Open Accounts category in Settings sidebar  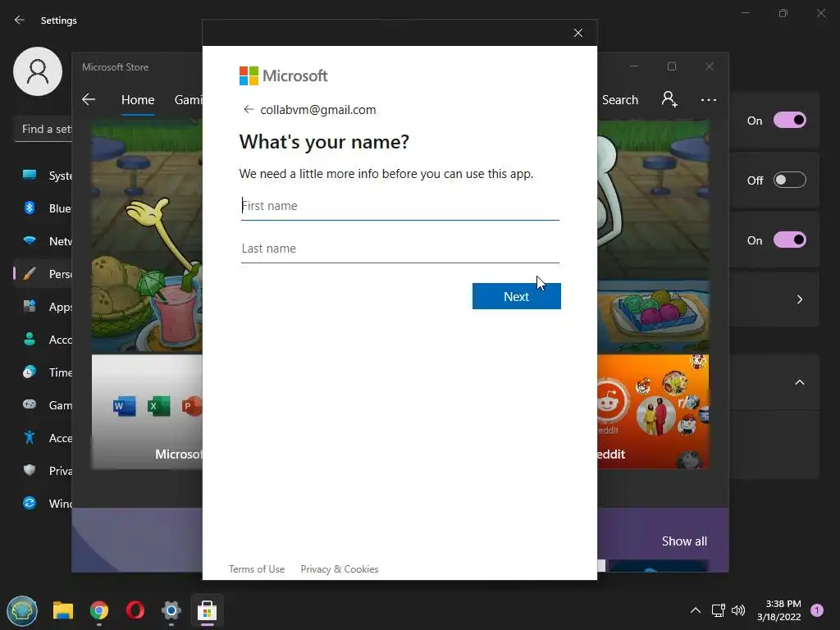coord(43,340)
